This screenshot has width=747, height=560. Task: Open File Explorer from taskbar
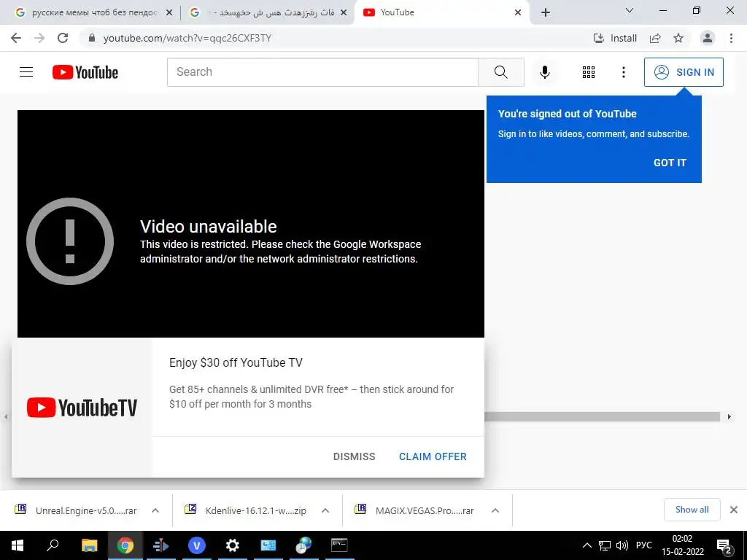pyautogui.click(x=89, y=545)
